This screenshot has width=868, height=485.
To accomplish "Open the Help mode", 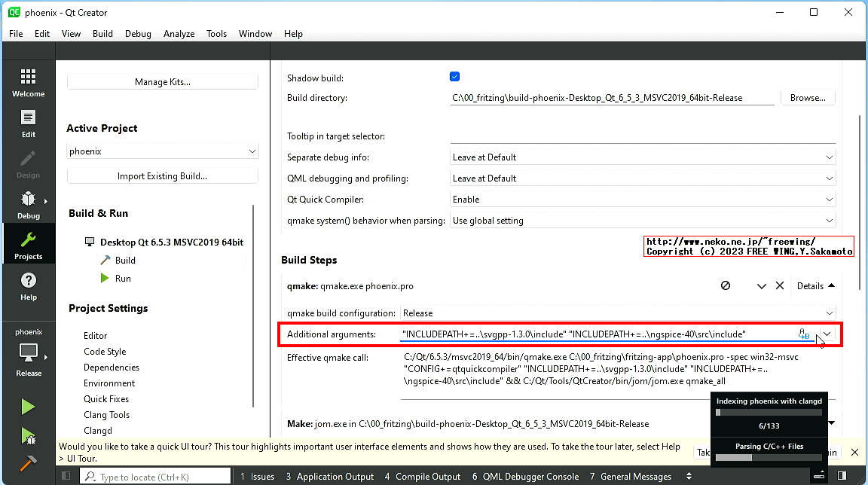I will point(28,286).
